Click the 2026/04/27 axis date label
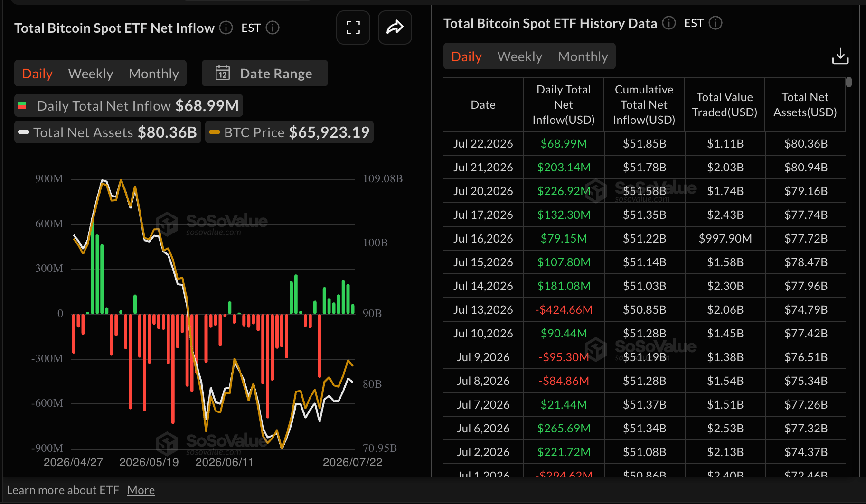Viewport: 866px width, 504px height. click(73, 462)
